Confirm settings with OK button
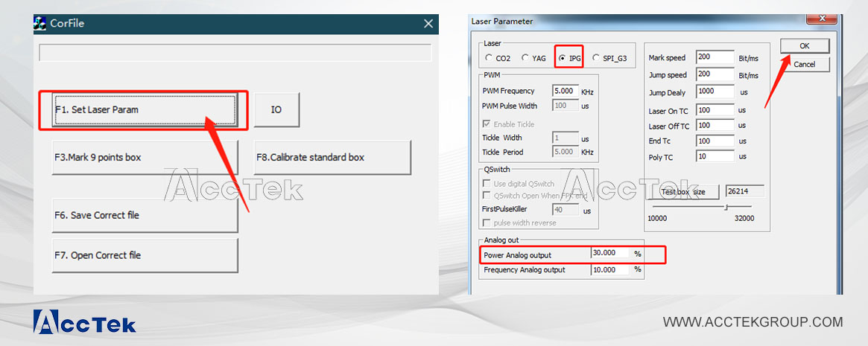This screenshot has height=346, width=868. (805, 46)
